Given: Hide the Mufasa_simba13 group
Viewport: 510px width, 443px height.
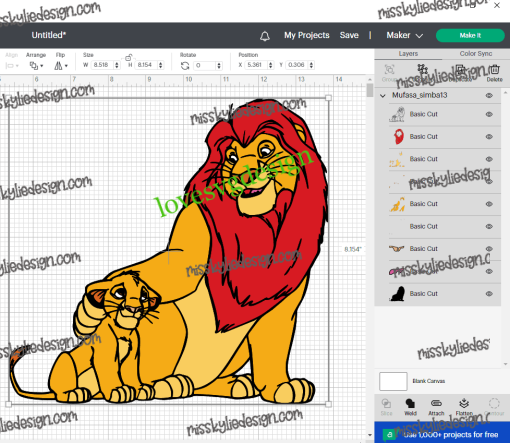Looking at the screenshot, I should [489, 96].
